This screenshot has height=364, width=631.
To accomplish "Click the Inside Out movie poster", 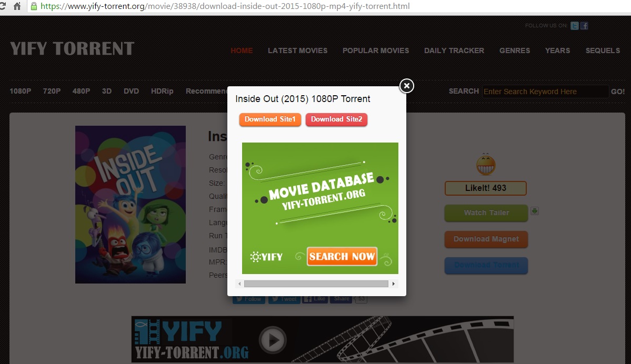I will point(131,204).
